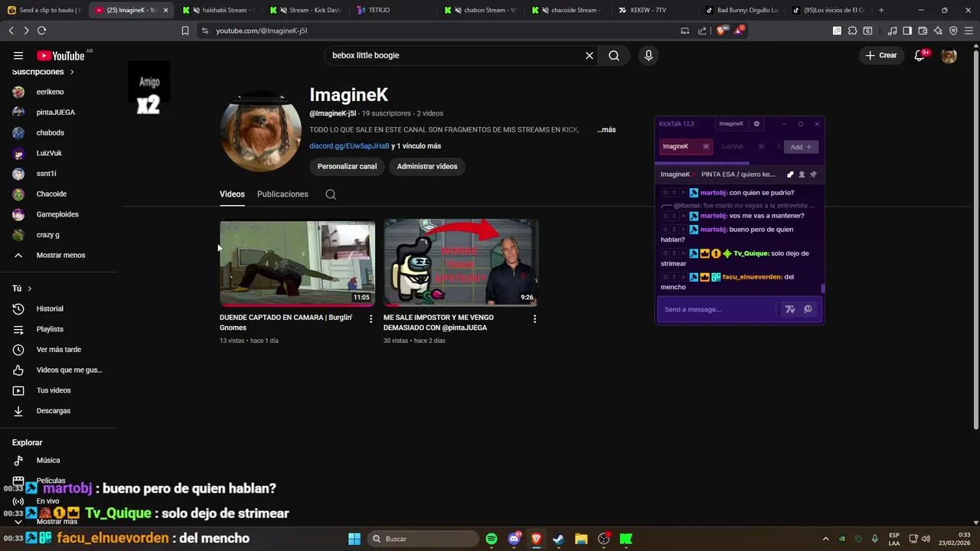Click Personalizar canal button

pos(347,166)
